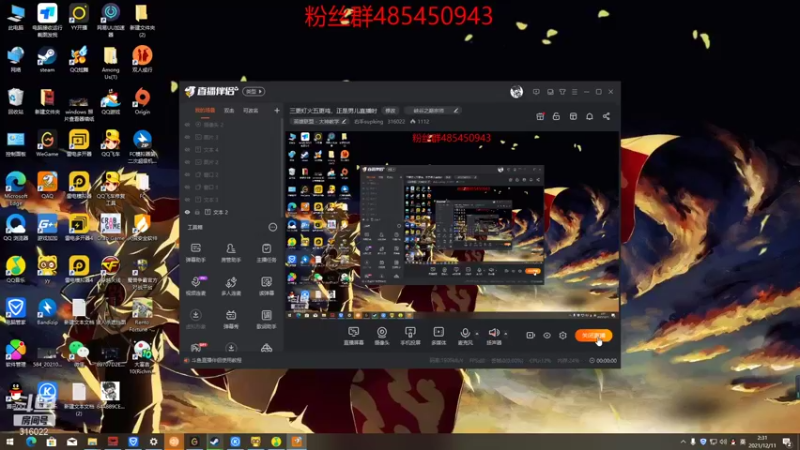
Task: Open the Origin desktop shortcut
Action: (x=142, y=101)
